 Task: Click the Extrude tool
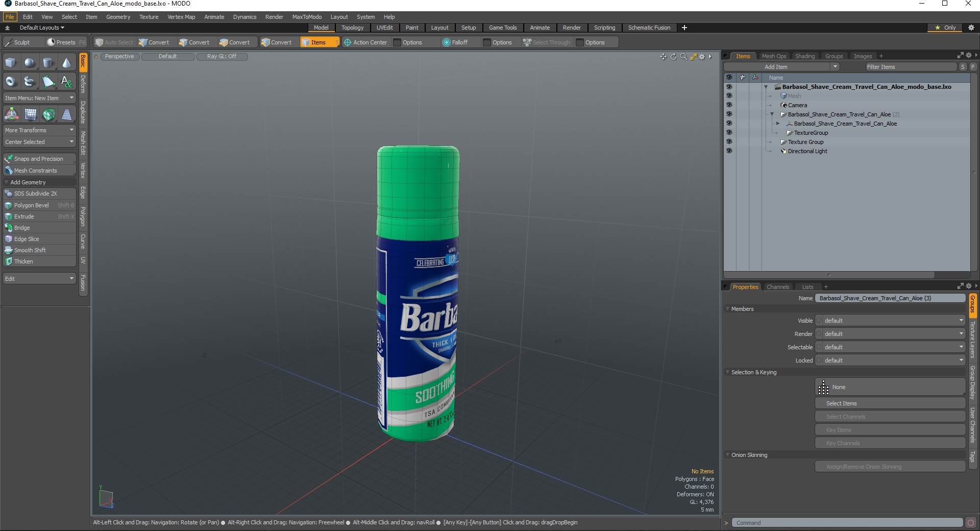39,216
